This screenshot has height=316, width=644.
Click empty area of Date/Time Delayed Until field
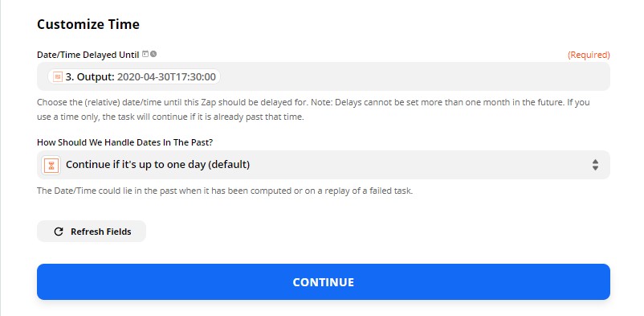(x=415, y=76)
